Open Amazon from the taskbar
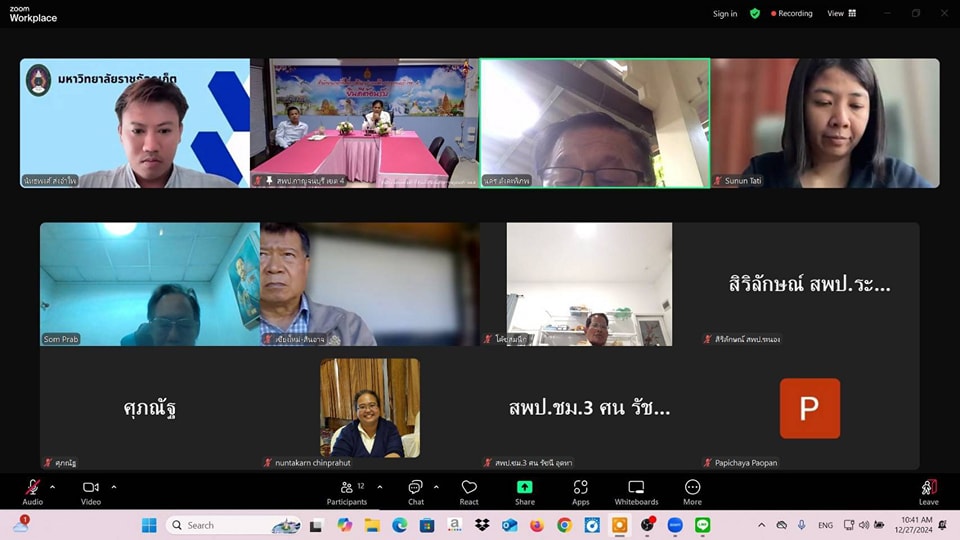The width and height of the screenshot is (960, 540). tap(454, 525)
